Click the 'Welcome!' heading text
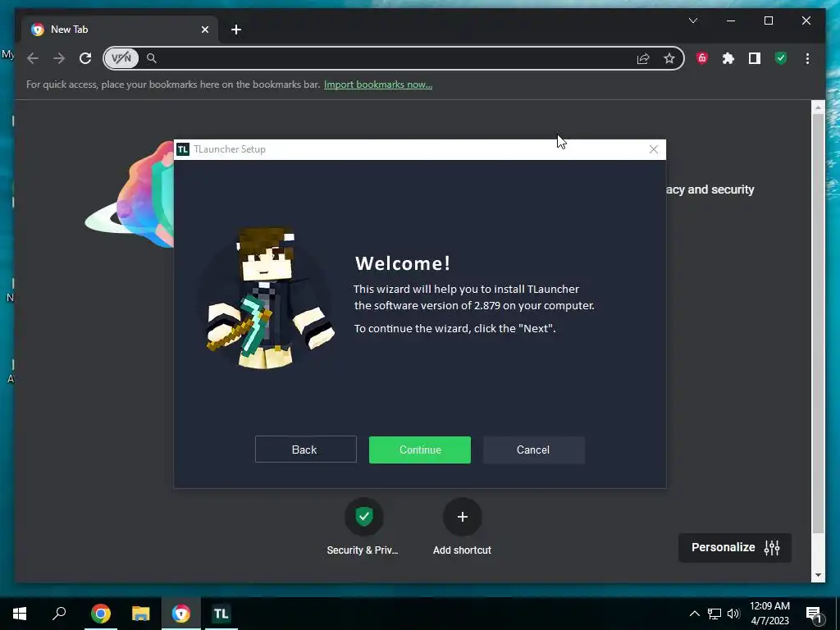The width and height of the screenshot is (840, 630). click(x=403, y=263)
